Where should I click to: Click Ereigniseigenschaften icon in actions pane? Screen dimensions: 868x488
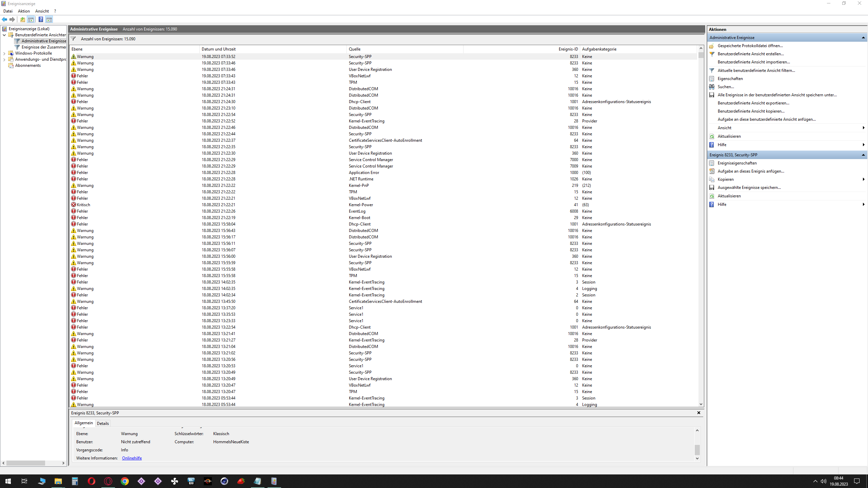point(712,163)
